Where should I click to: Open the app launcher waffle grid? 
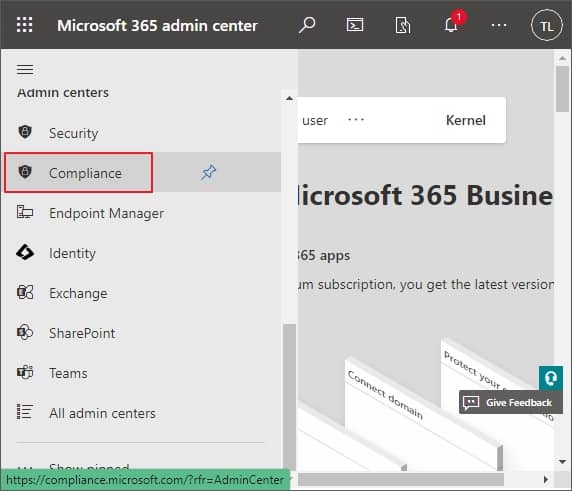tap(24, 25)
